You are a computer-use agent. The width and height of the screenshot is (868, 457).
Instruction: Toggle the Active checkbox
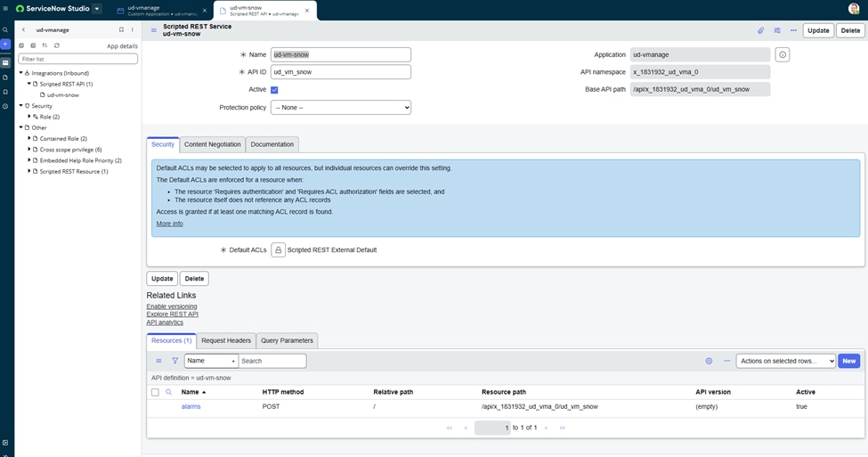click(274, 90)
